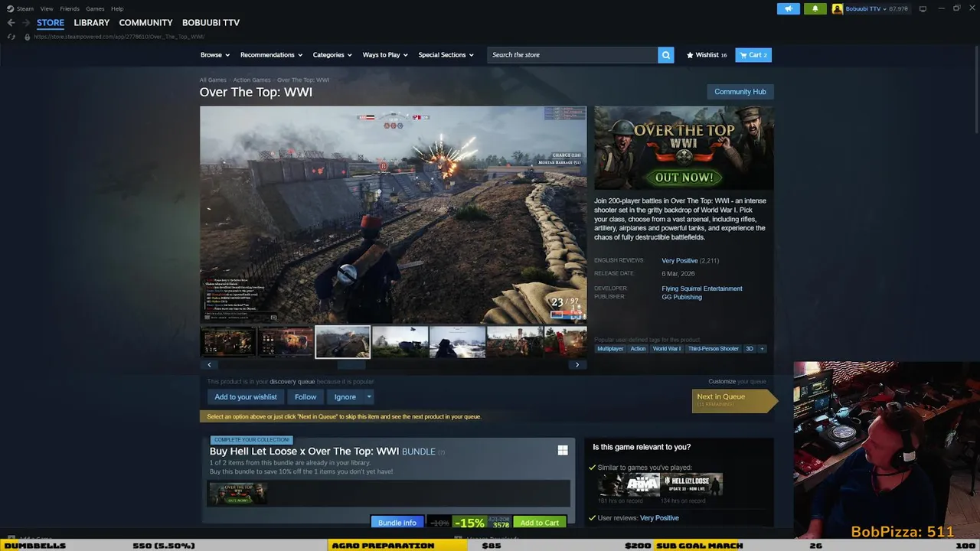980x551 pixels.
Task: Click the Over The Top WWI header image
Action: pyautogui.click(x=684, y=148)
